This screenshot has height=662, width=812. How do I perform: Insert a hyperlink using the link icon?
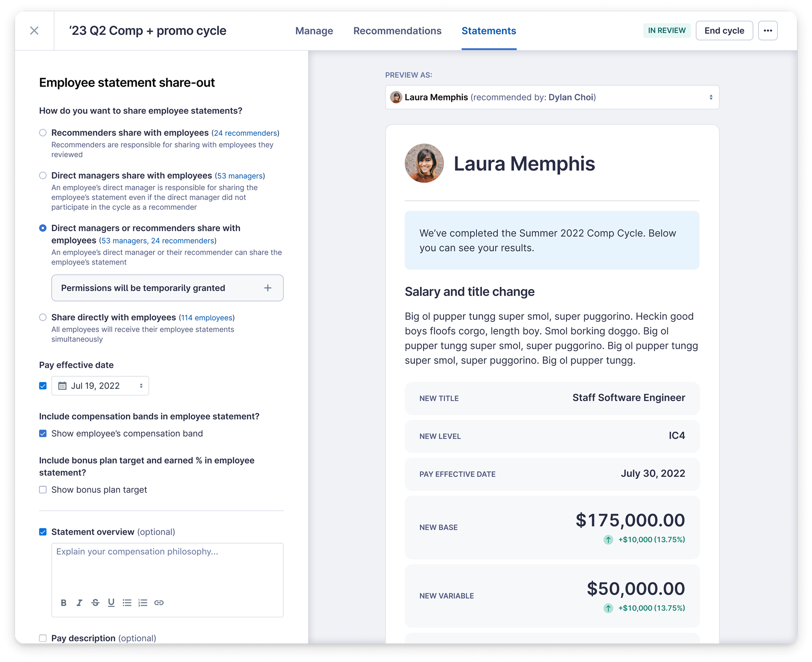159,602
